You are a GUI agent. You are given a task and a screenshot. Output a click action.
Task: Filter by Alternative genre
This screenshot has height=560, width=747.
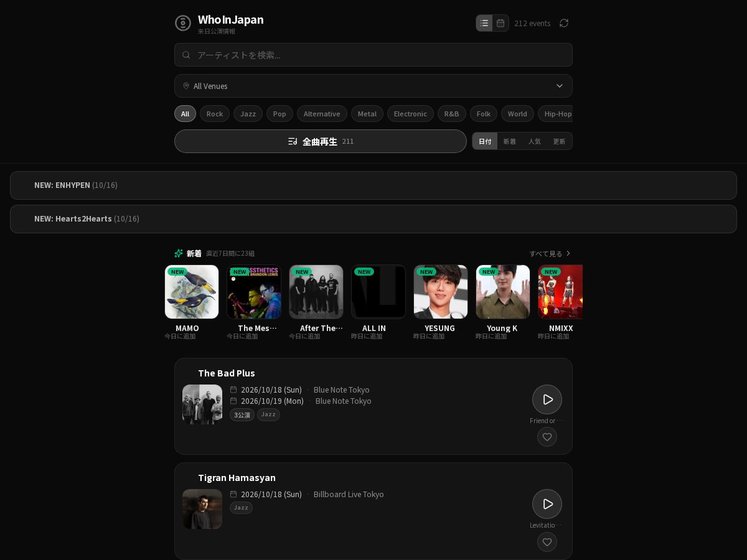[x=322, y=114]
